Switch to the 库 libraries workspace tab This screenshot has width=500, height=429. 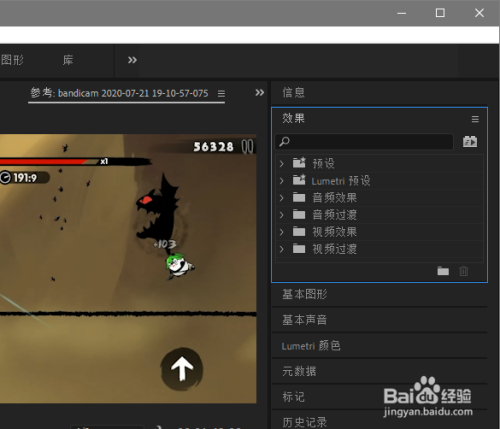(68, 60)
